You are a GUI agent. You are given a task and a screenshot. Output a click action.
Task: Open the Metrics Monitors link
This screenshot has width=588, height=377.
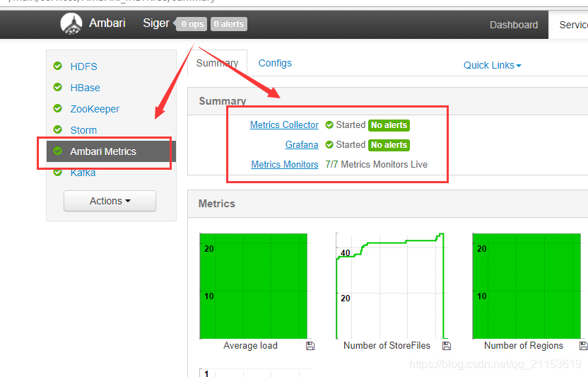[285, 165]
